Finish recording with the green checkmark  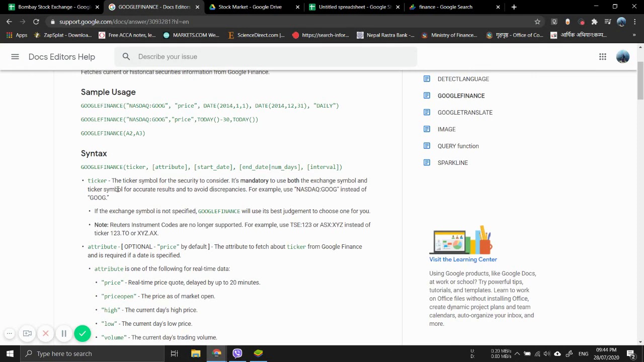pos(83,333)
